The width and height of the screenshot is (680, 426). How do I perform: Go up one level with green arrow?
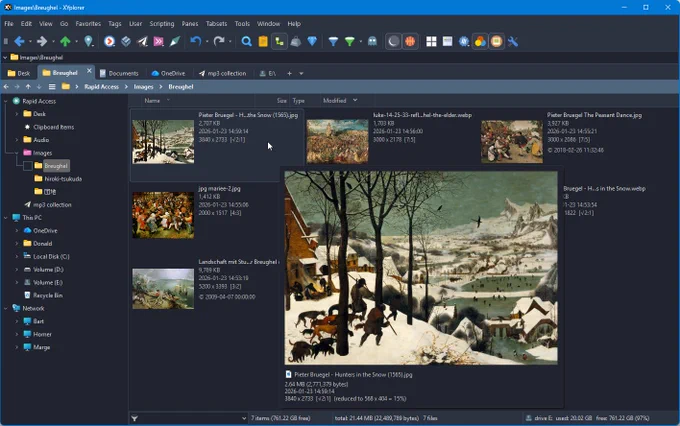click(65, 41)
